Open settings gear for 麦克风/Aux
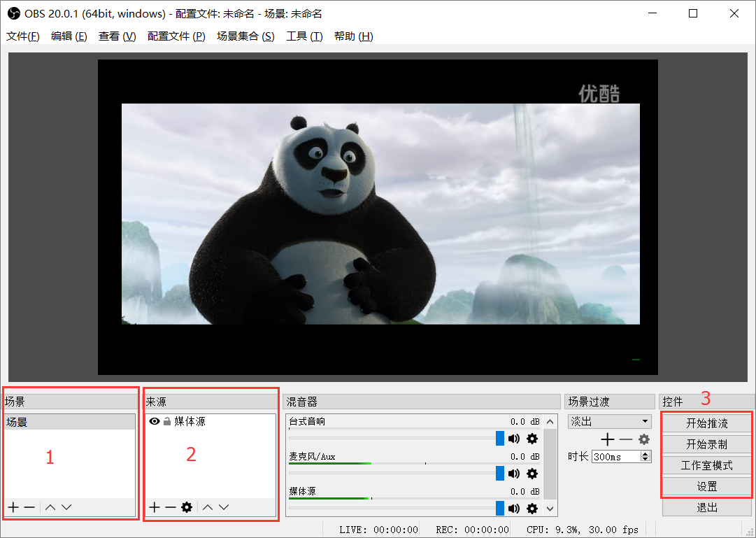Screen dimensions: 756x538 [532, 474]
